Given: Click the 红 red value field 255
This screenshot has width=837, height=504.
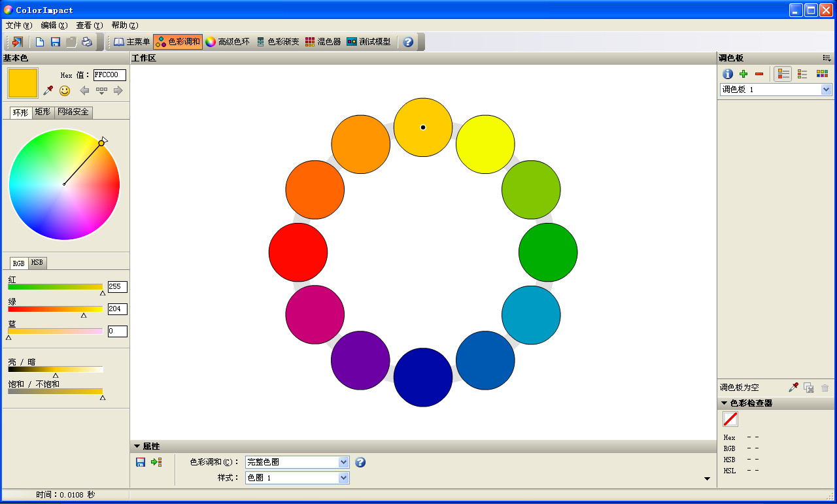Looking at the screenshot, I should (118, 287).
